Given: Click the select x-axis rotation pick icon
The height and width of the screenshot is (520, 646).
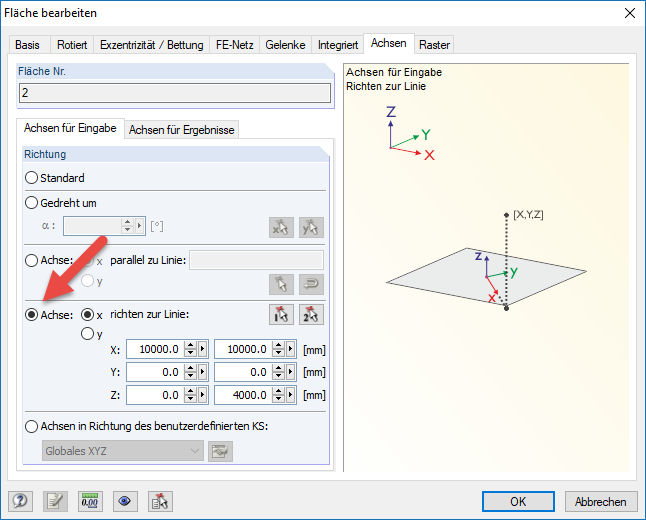Looking at the screenshot, I should click(x=281, y=227).
